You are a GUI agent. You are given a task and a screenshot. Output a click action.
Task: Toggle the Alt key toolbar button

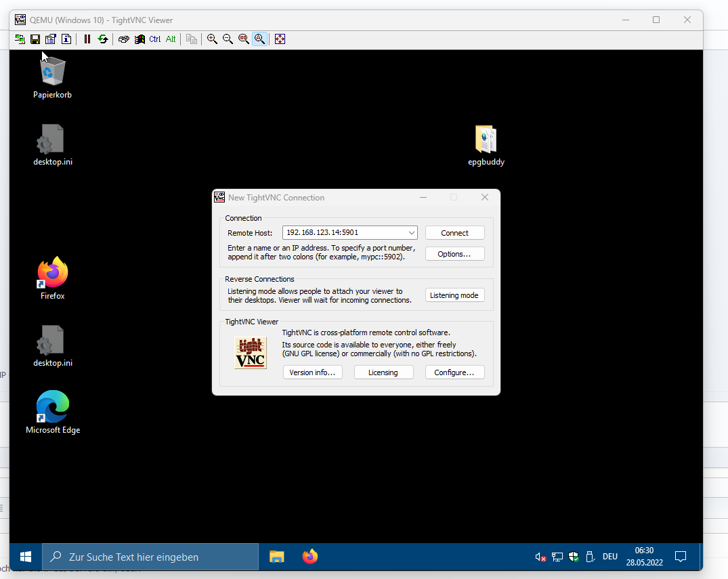[x=171, y=39]
